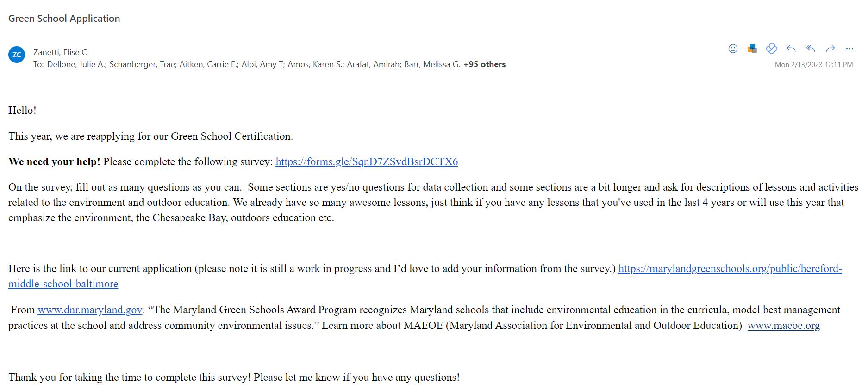Select recipient Aitken, Carrie E.
Image resolution: width=868 pixels, height=390 pixels.
[208, 64]
